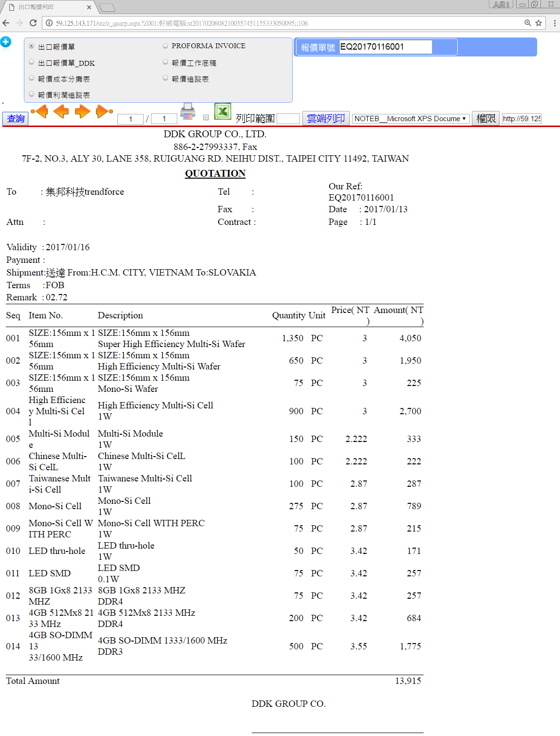The height and width of the screenshot is (736, 560).
Task: Click quantity 1,350 in row 001
Action: tap(293, 338)
